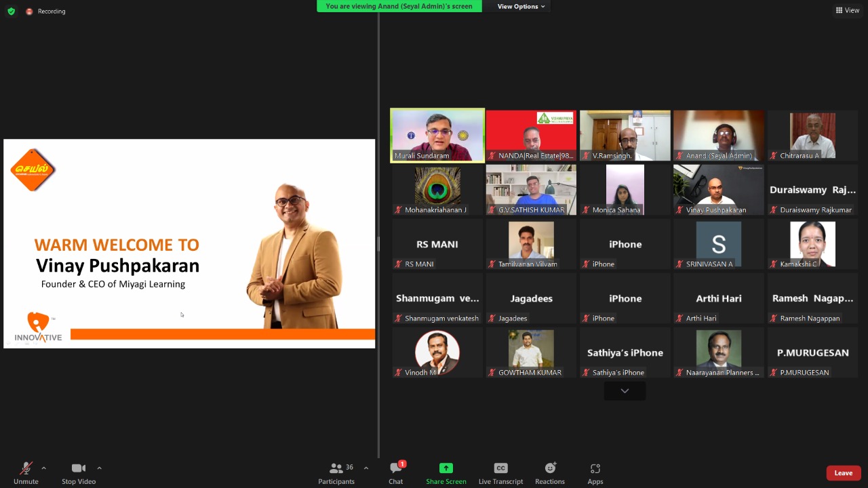Viewport: 868px width, 488px height.
Task: Expand the arrow next to Participants
Action: point(366,468)
